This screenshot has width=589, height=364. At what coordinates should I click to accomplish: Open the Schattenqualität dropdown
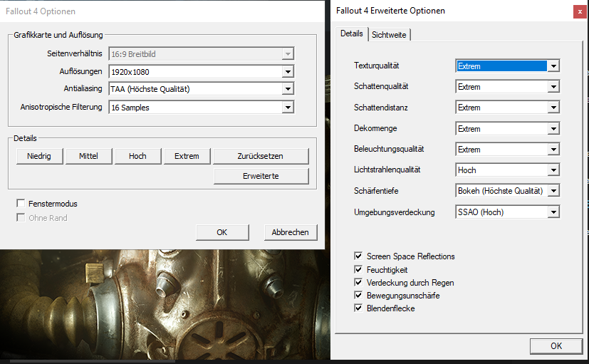[508, 86]
